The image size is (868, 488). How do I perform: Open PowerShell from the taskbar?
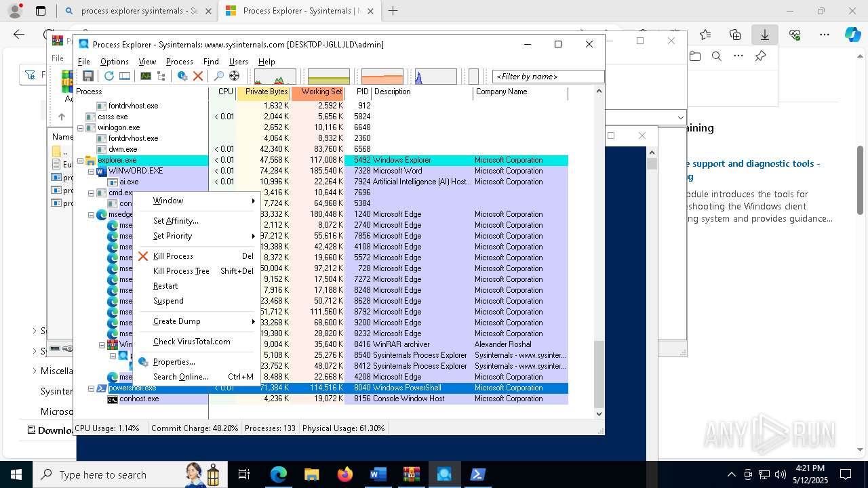pyautogui.click(x=477, y=474)
